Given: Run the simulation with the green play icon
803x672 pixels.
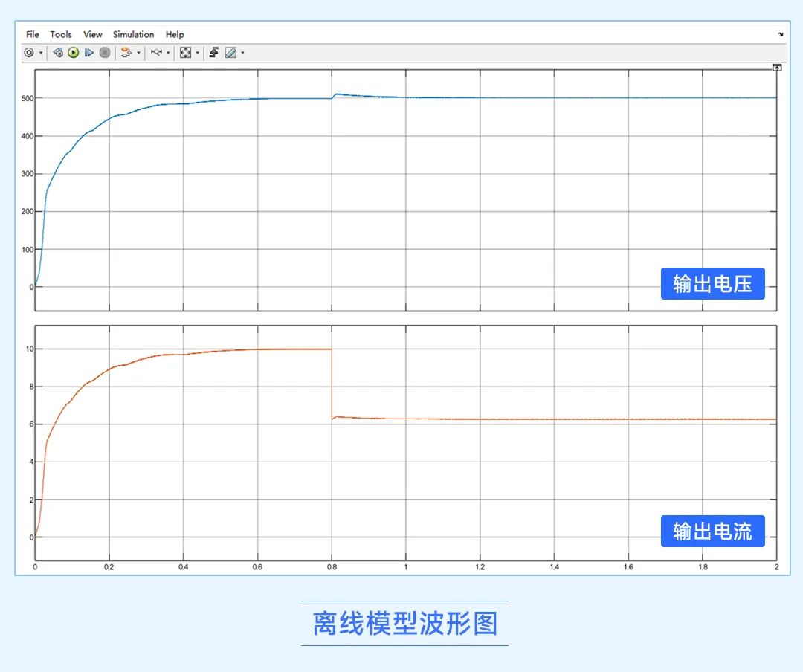Looking at the screenshot, I should coord(74,52).
